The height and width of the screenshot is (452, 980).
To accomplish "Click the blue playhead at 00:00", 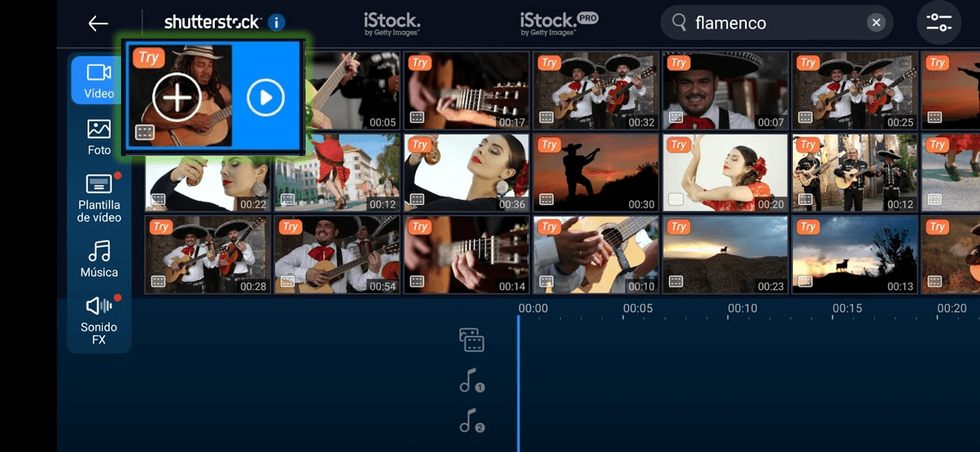I will [x=518, y=383].
